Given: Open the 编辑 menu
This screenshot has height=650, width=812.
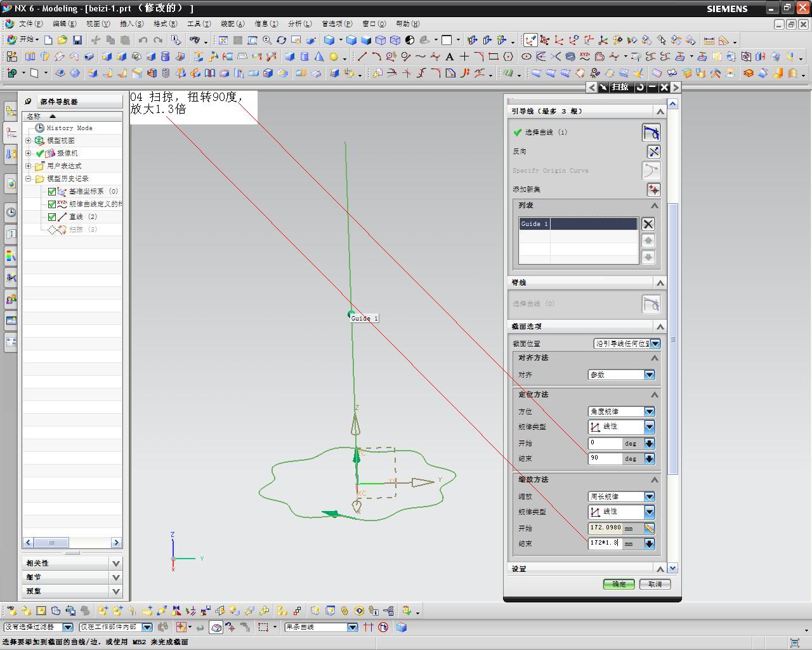Looking at the screenshot, I should 64,23.
